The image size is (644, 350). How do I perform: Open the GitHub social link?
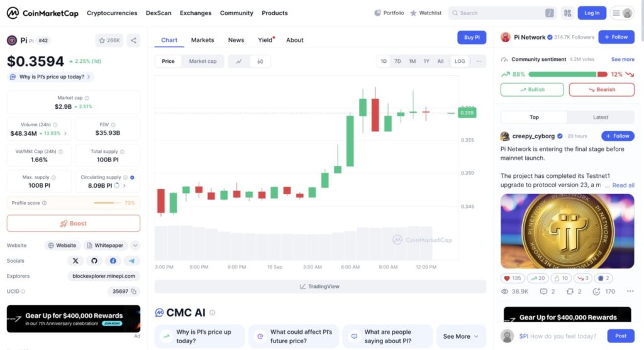pyautogui.click(x=94, y=261)
